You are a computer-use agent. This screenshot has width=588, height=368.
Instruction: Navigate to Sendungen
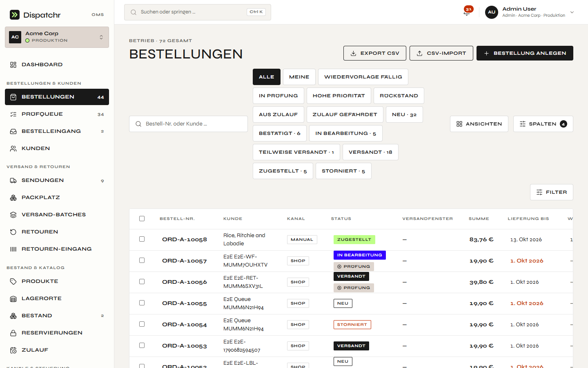click(57, 180)
